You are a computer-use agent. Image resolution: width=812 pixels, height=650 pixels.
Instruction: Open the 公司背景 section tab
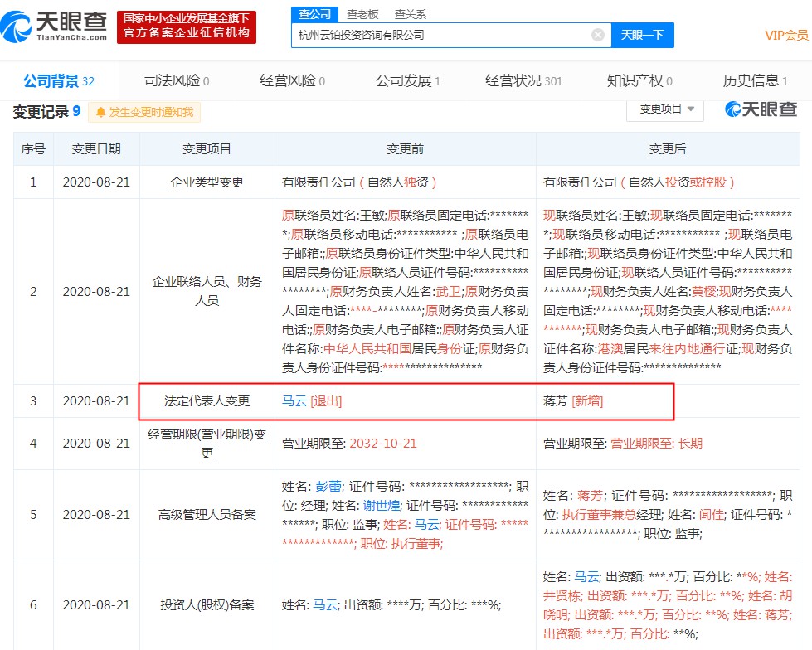pyautogui.click(x=59, y=80)
